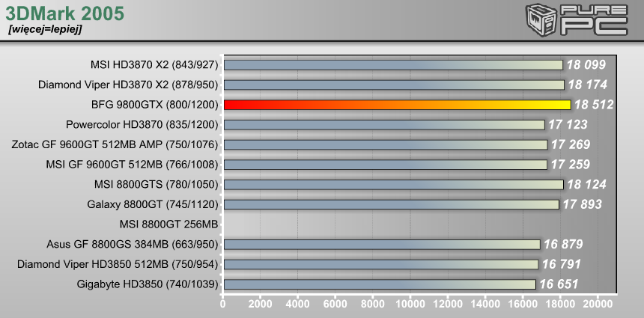Click the score value 18 099
The height and width of the screenshot is (318, 644).
[586, 65]
